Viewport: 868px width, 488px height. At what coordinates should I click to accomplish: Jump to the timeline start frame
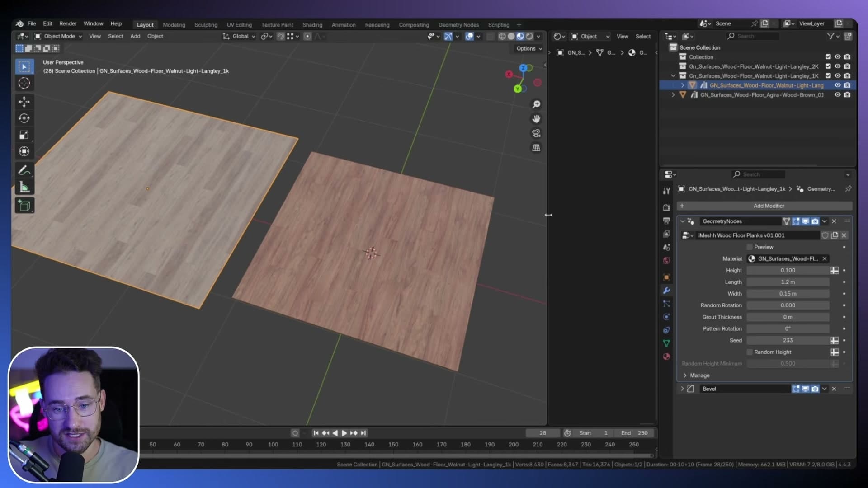tap(316, 433)
